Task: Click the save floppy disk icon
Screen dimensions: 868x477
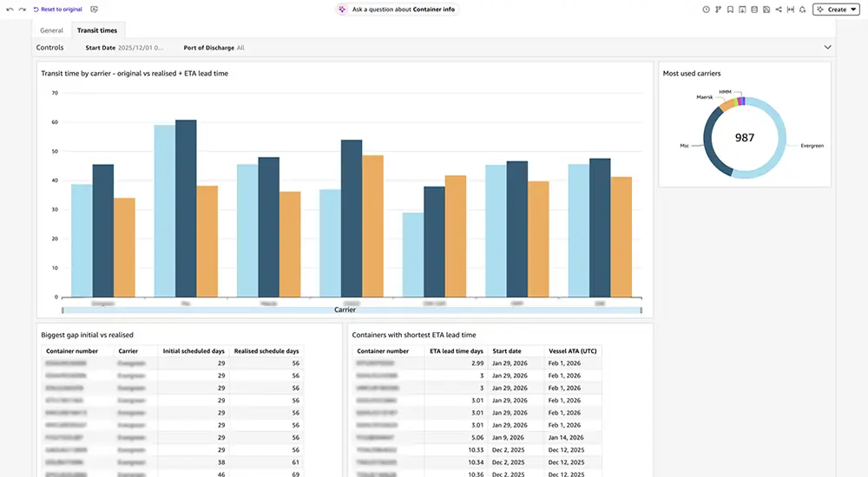Action: pos(766,10)
